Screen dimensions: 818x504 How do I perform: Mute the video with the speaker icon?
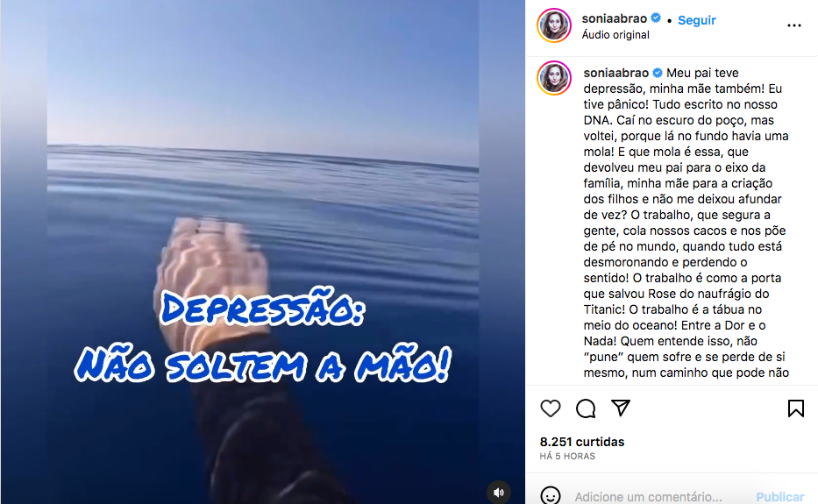coord(498,492)
